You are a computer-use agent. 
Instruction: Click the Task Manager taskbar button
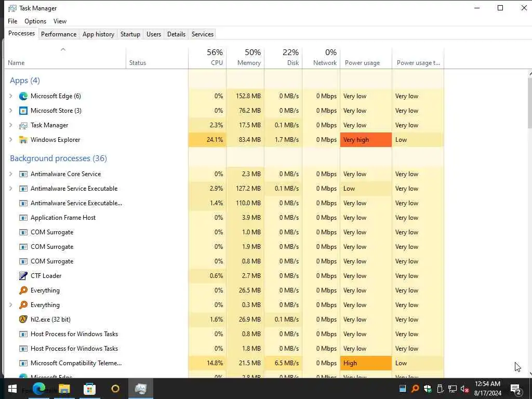[x=140, y=389]
